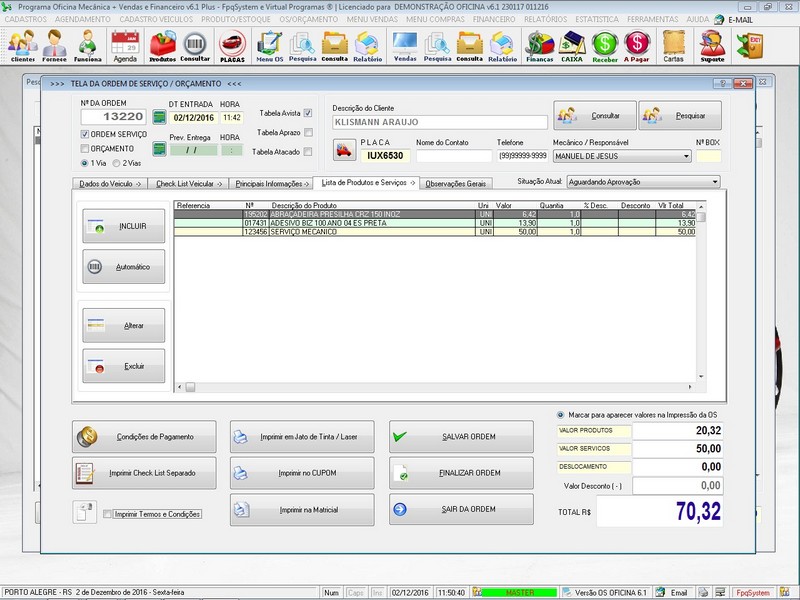Expand the Situação Atual dropdown
Screen dimensions: 800x600
(x=715, y=182)
